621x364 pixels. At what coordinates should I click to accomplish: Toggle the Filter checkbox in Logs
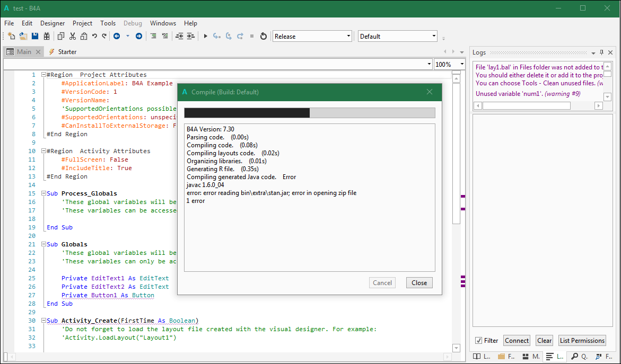[479, 341]
